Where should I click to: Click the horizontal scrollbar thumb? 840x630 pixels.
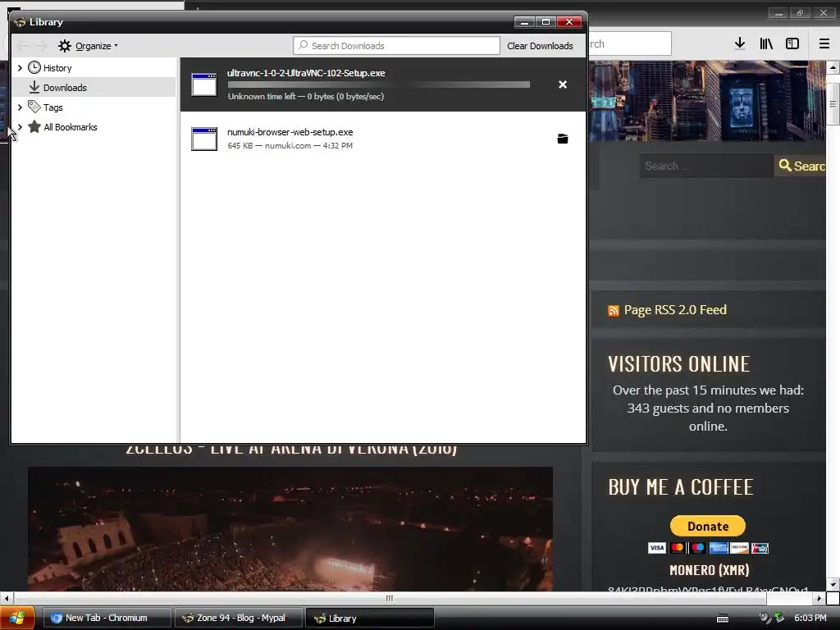point(390,598)
